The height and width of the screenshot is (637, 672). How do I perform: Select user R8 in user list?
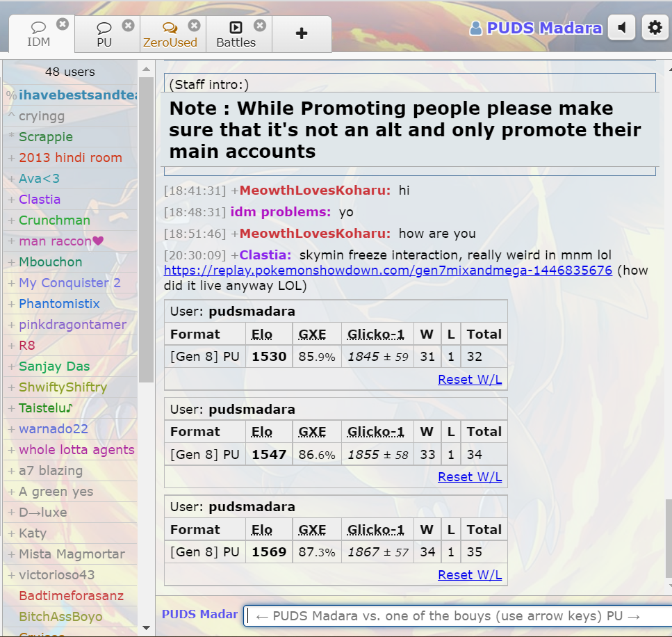(71, 346)
